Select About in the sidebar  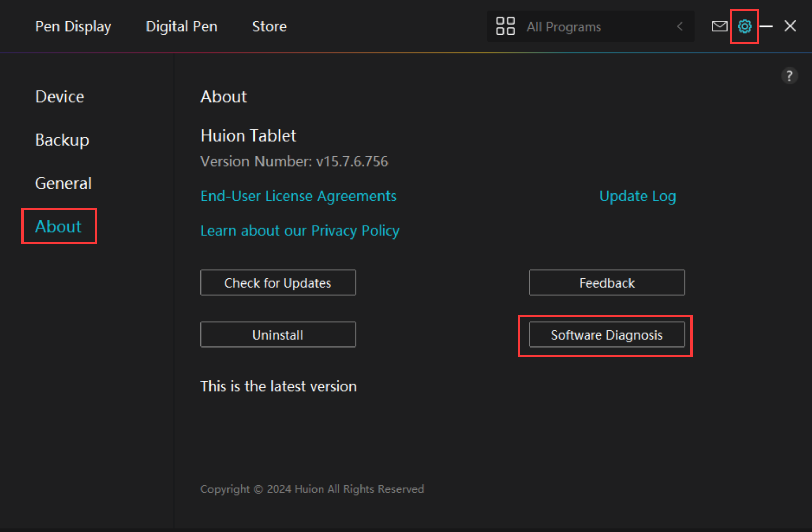(x=59, y=226)
